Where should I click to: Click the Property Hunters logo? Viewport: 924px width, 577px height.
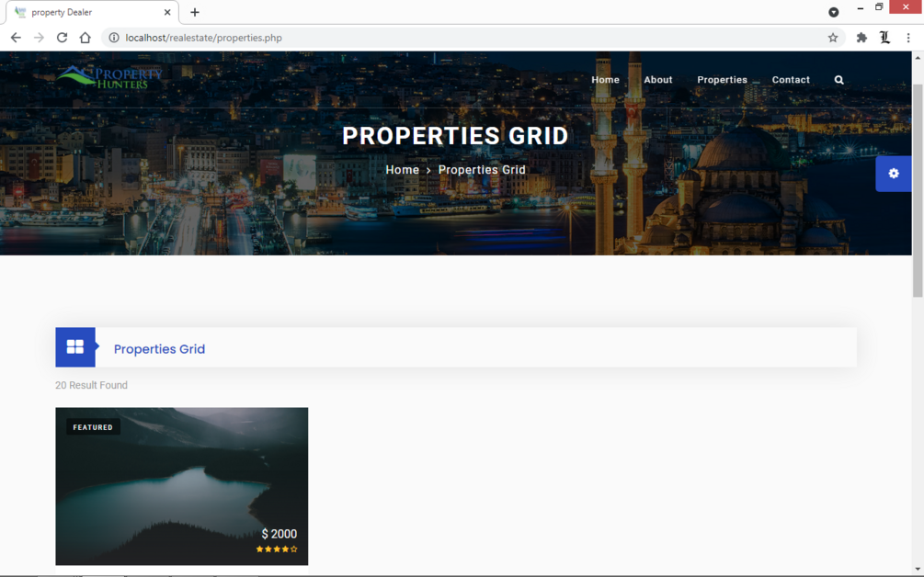tap(109, 77)
